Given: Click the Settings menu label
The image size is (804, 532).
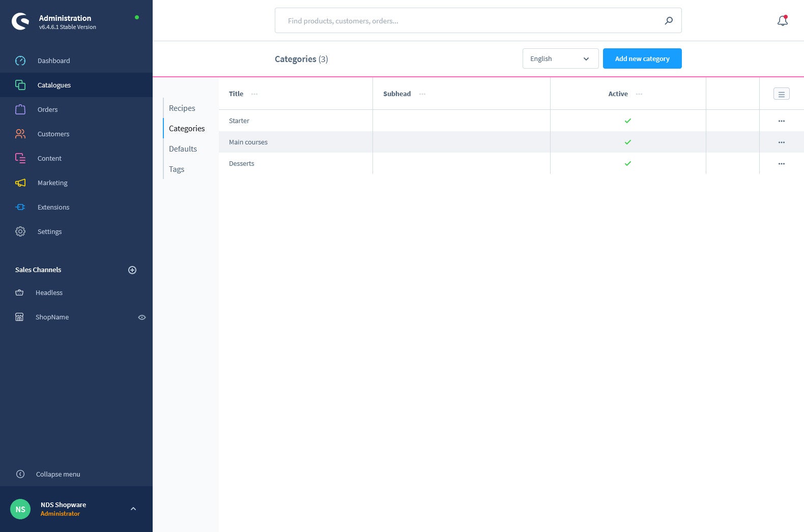Looking at the screenshot, I should (50, 231).
